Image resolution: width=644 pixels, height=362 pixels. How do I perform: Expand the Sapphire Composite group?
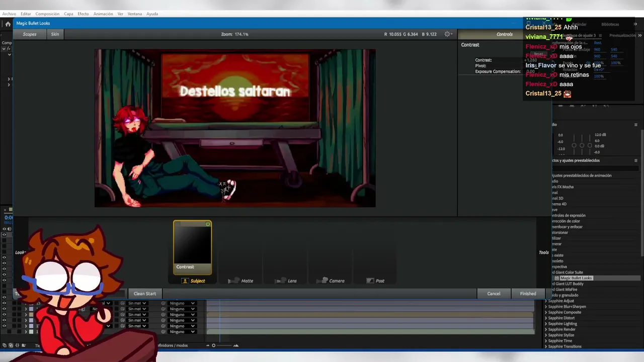pos(546,312)
